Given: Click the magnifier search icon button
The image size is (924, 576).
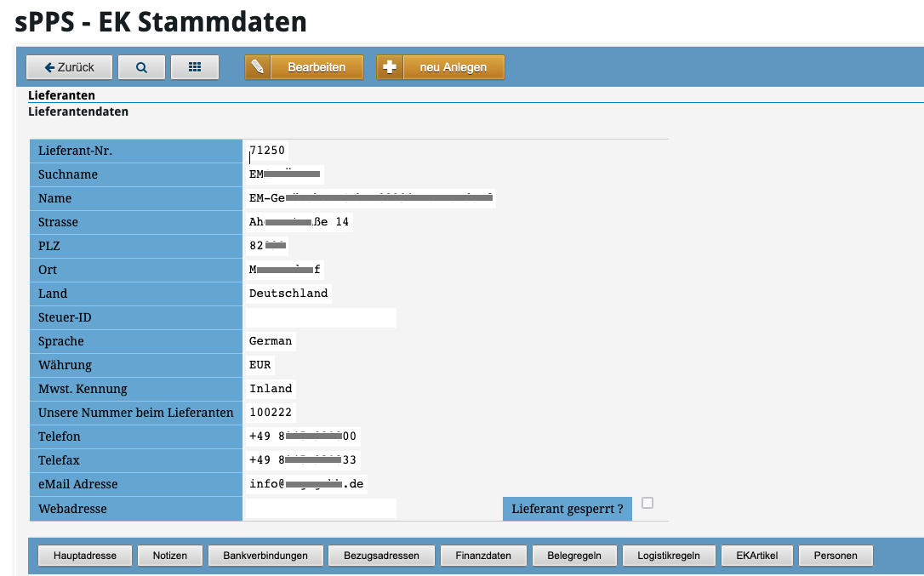Looking at the screenshot, I should coord(141,67).
